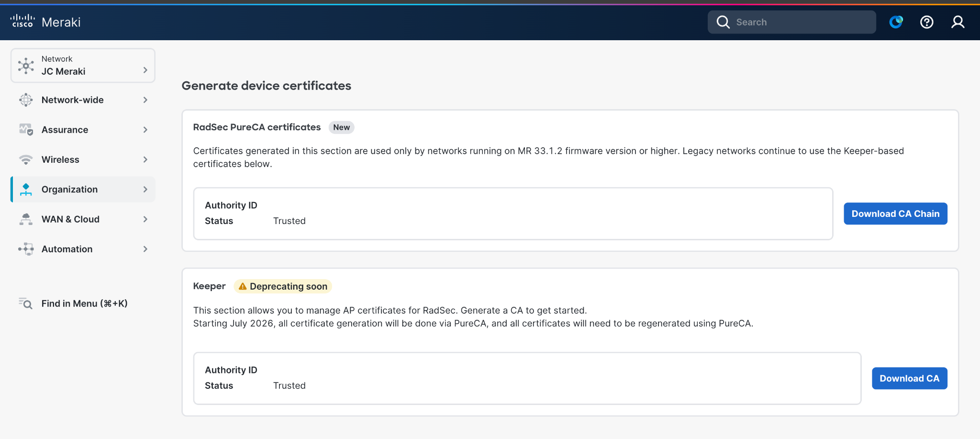Expand the Organization menu chevron
Screen dimensions: 980x439
point(145,190)
